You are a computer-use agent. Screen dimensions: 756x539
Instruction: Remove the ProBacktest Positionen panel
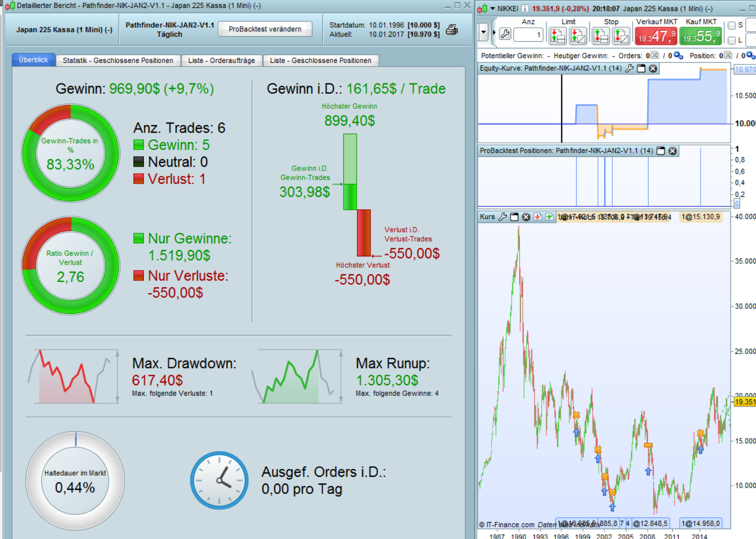coord(673,151)
